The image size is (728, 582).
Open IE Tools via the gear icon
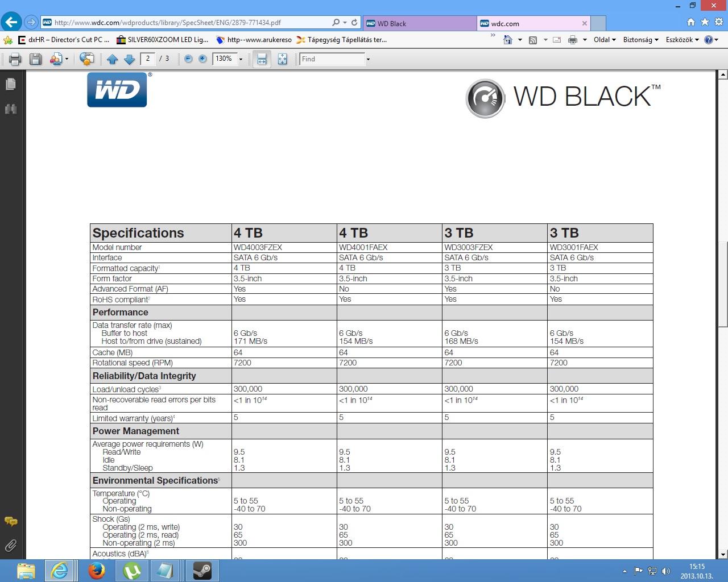point(718,22)
